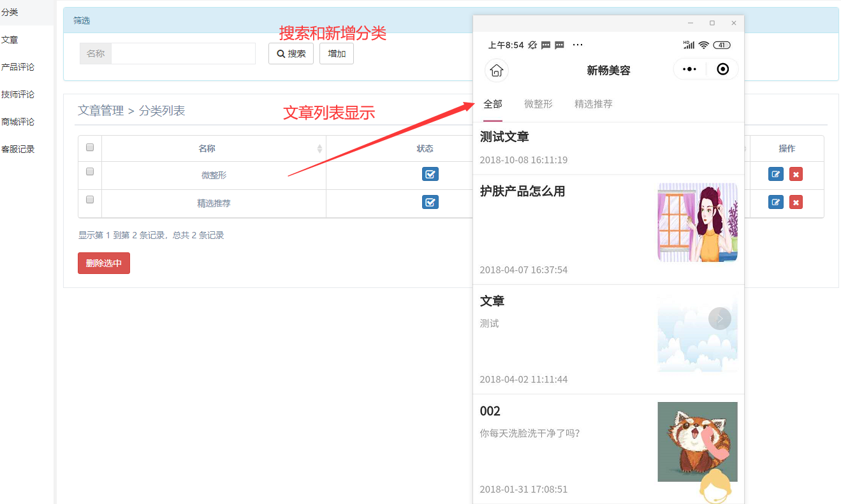The width and height of the screenshot is (841, 504).
Task: Check the select-all checkbox in table header
Action: (x=90, y=148)
